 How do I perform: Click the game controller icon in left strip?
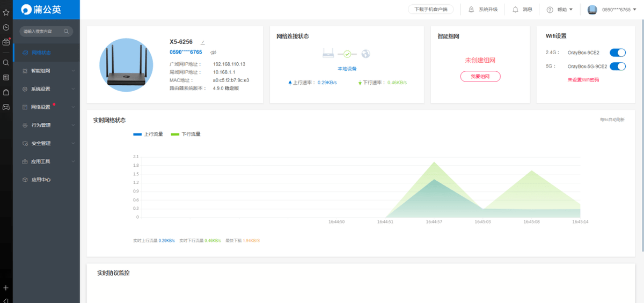(6, 107)
